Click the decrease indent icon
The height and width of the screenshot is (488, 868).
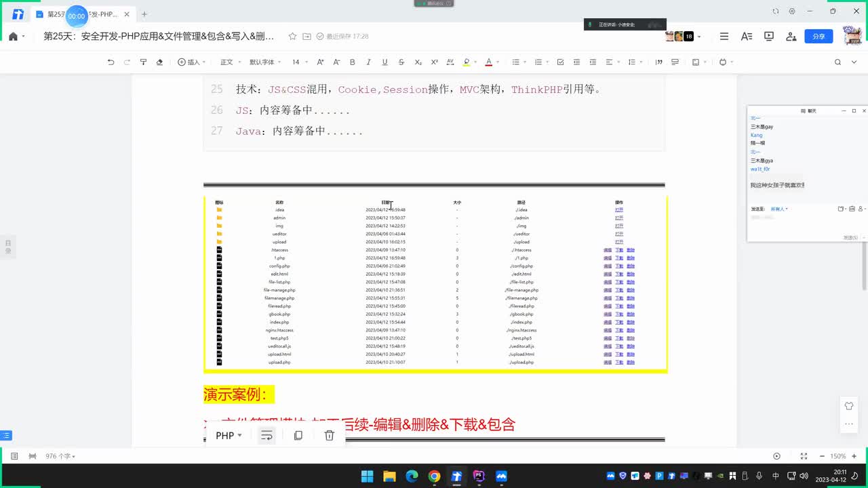pos(576,62)
